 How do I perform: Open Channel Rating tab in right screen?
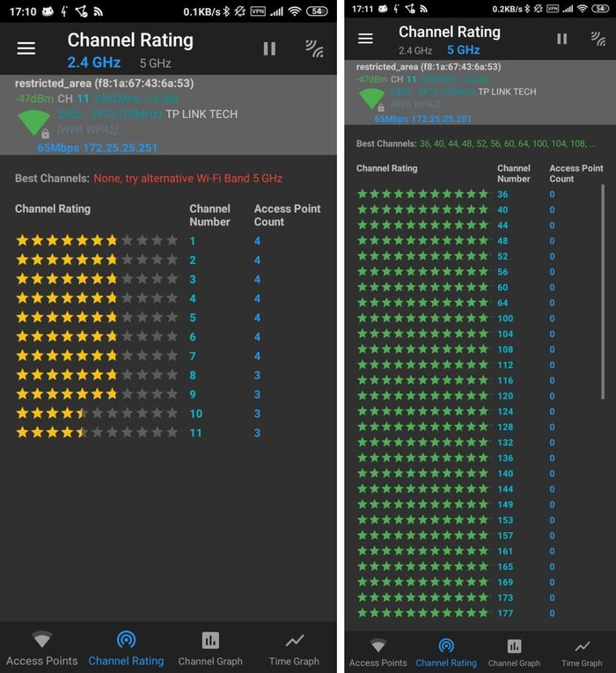click(446, 654)
